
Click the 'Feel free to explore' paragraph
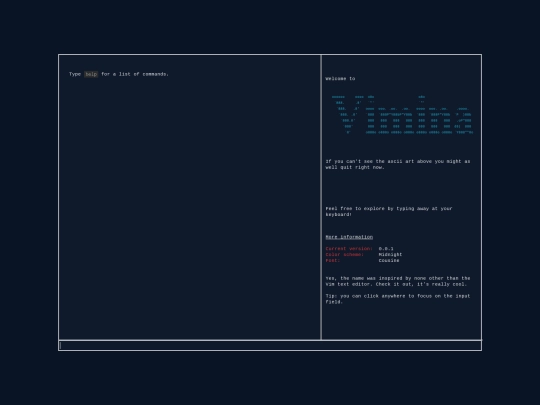click(x=389, y=211)
